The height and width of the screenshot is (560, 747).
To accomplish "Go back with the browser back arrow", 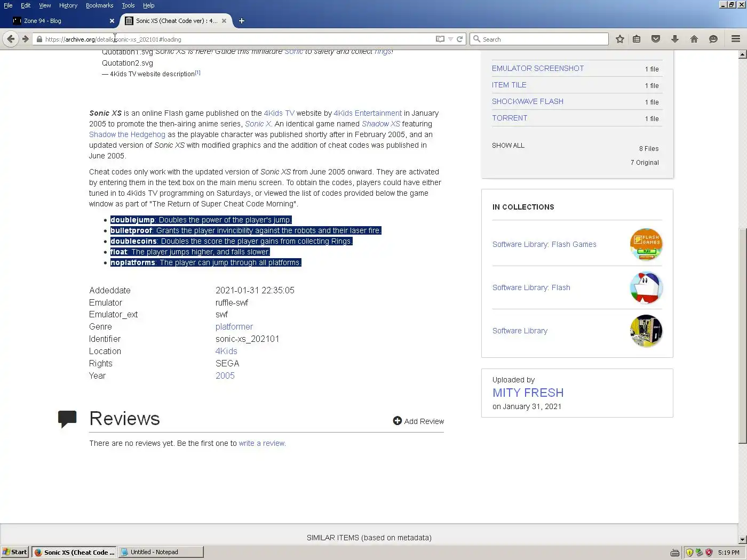I will coord(11,39).
